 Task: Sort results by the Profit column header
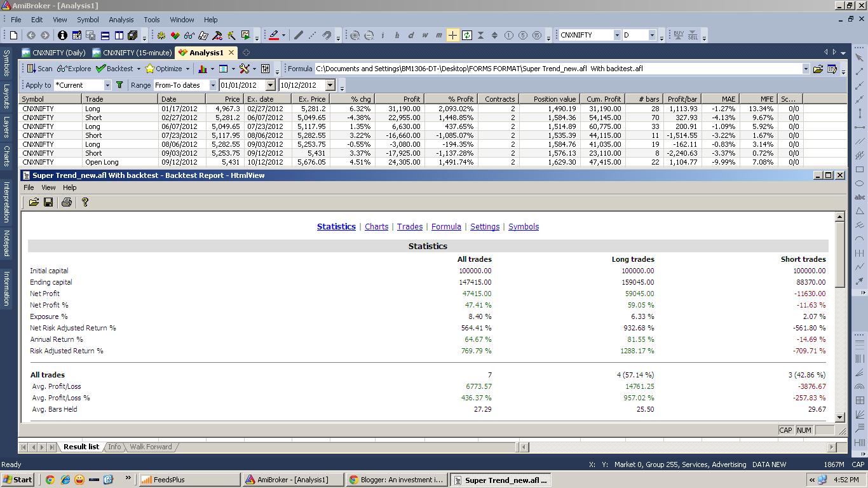pyautogui.click(x=399, y=99)
